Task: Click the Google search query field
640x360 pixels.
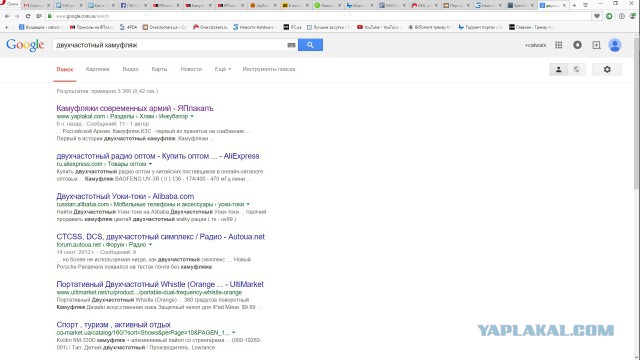Action: point(169,45)
